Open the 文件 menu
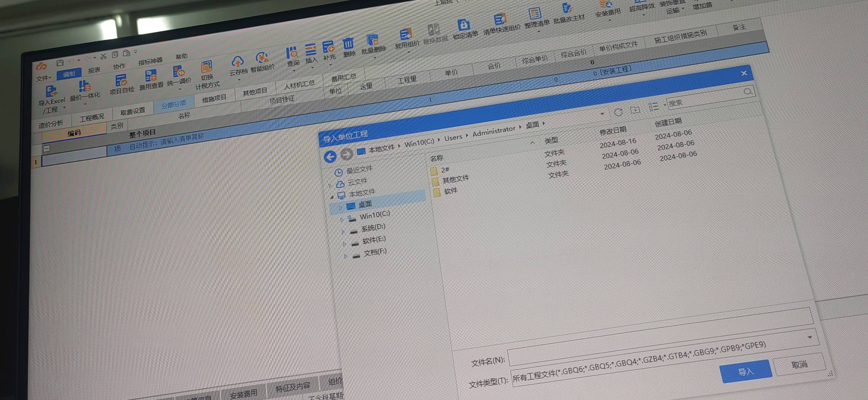Screen dimensions: 868x400 click(43, 78)
